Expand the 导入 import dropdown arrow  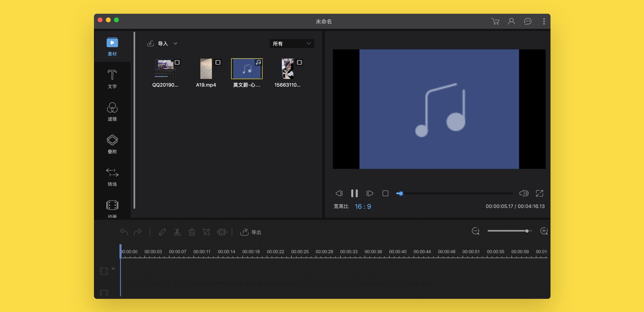pyautogui.click(x=176, y=43)
